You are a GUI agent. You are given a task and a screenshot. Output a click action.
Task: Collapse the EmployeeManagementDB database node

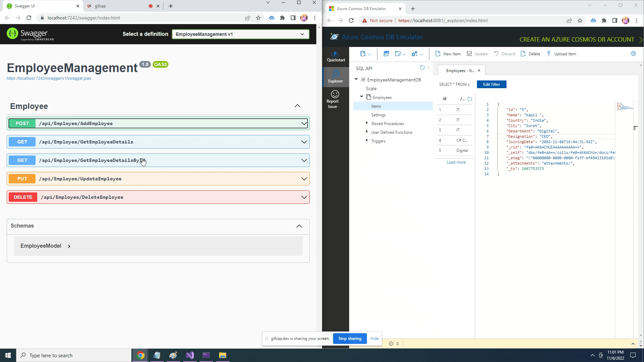356,79
